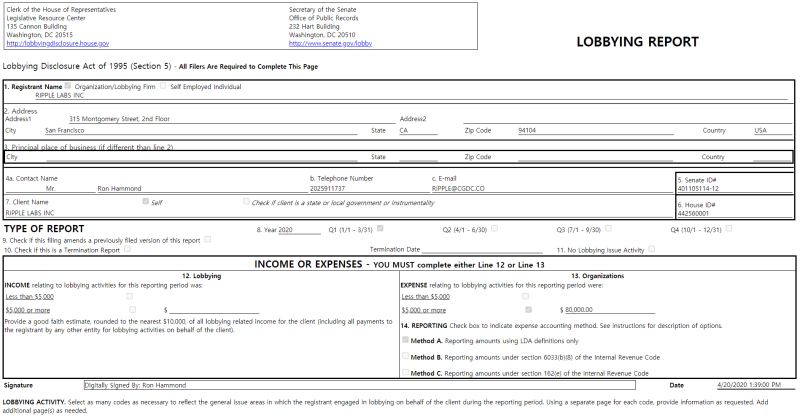This screenshot has height=417, width=800.
Task: Click the 12. Lobbying section heading
Action: (x=202, y=276)
